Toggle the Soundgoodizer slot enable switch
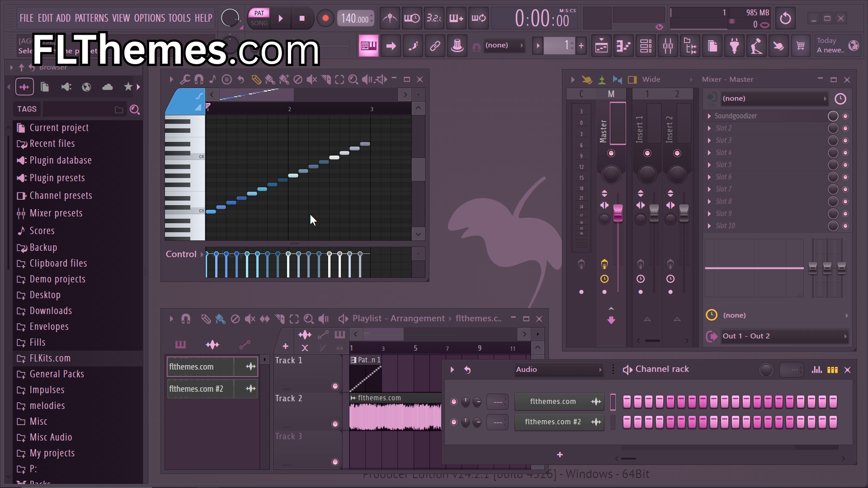The height and width of the screenshot is (488, 868). pos(845,116)
